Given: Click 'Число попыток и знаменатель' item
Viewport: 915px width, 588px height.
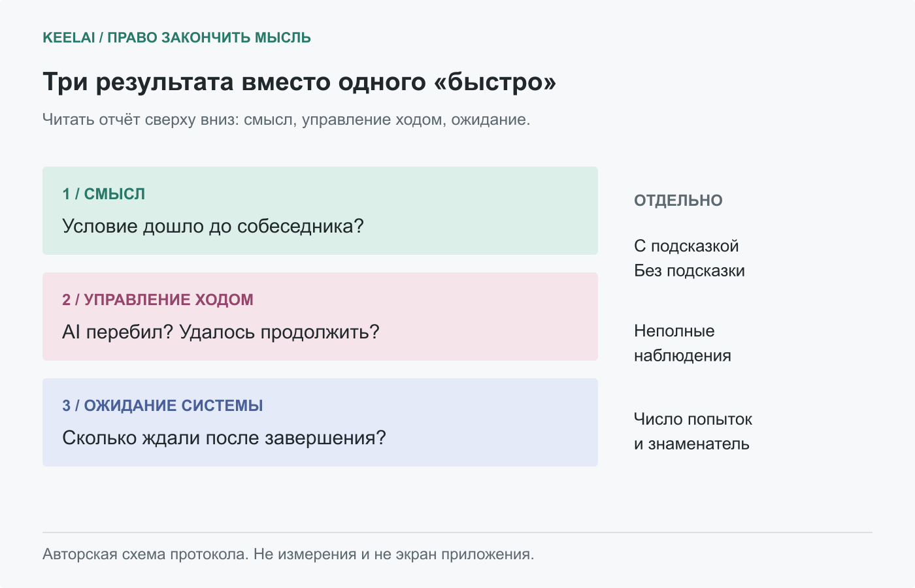Looking at the screenshot, I should 693,432.
